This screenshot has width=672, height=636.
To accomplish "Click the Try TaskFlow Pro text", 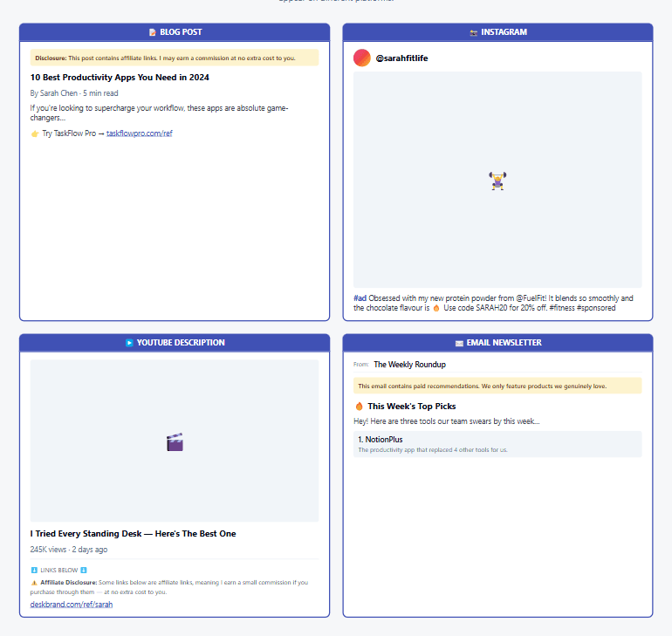I will tap(69, 133).
